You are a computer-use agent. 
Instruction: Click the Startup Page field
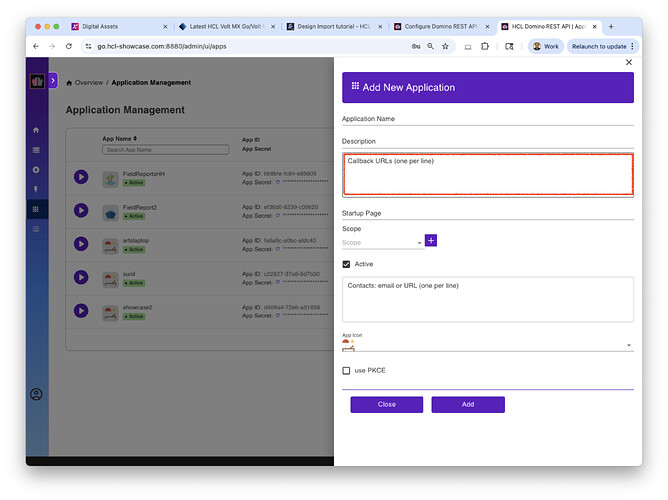click(488, 213)
